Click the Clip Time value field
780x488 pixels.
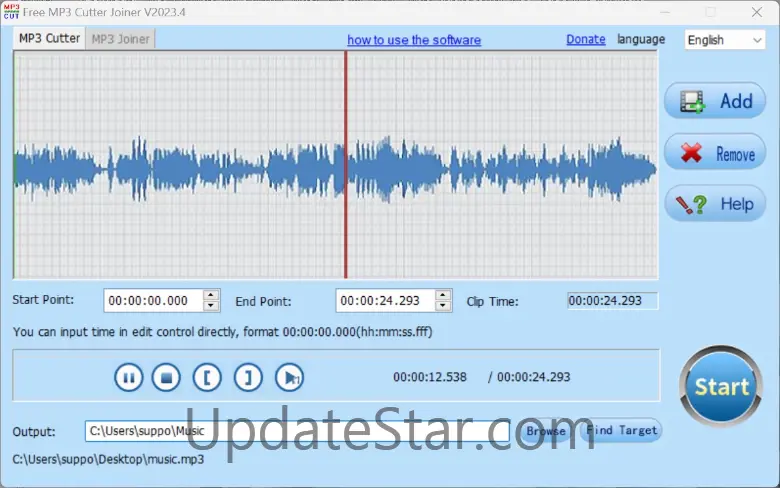coord(613,300)
